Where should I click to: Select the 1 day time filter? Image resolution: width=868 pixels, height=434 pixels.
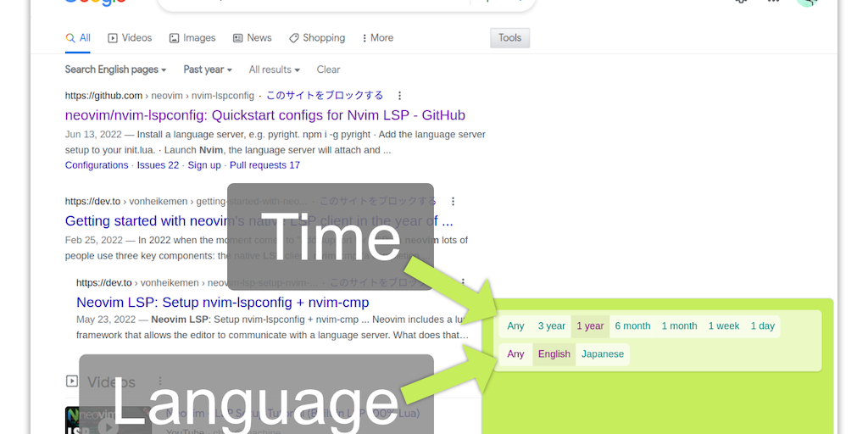[x=763, y=326]
